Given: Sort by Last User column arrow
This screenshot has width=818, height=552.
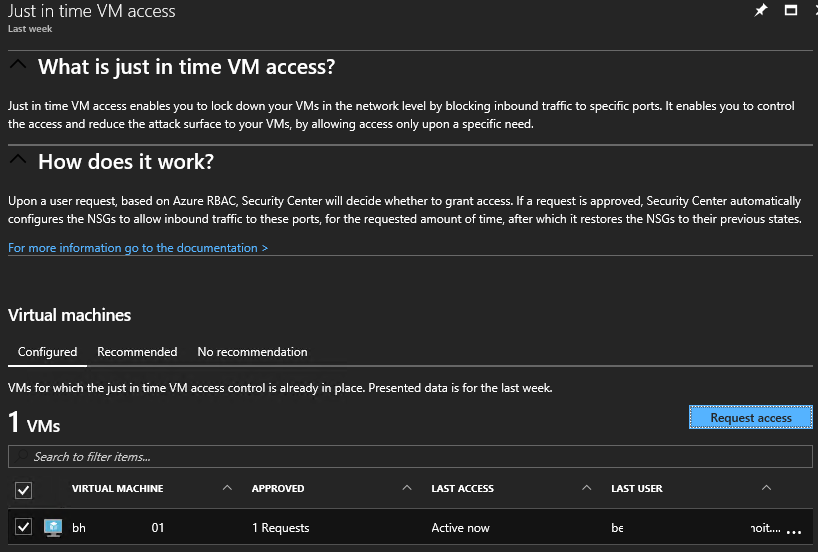Looking at the screenshot, I should (766, 488).
